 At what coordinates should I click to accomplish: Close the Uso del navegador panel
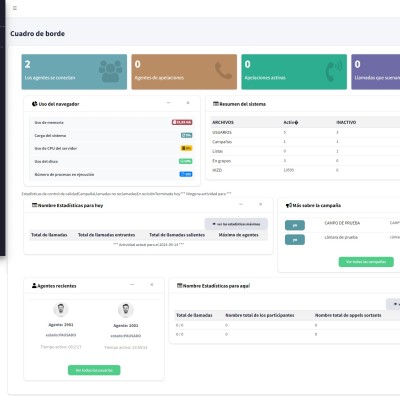pos(188,103)
